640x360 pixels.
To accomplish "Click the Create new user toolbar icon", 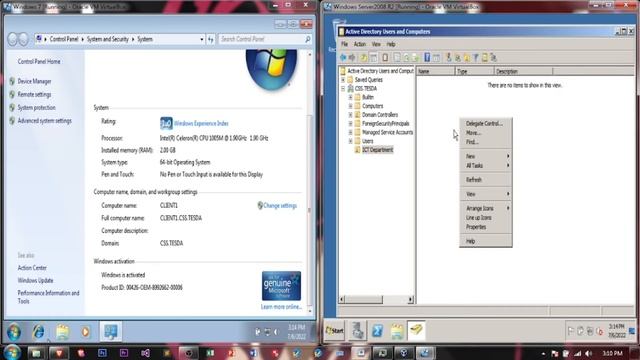I will 449,58.
